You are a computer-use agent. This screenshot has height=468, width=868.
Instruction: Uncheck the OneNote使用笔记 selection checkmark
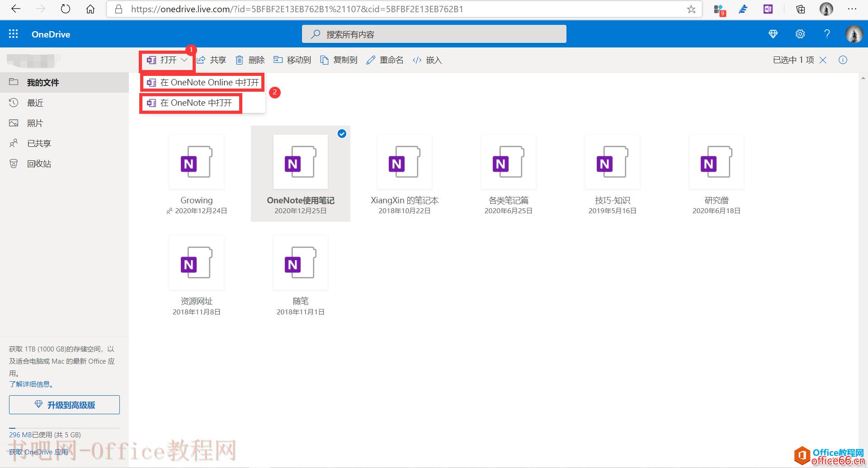tap(342, 134)
